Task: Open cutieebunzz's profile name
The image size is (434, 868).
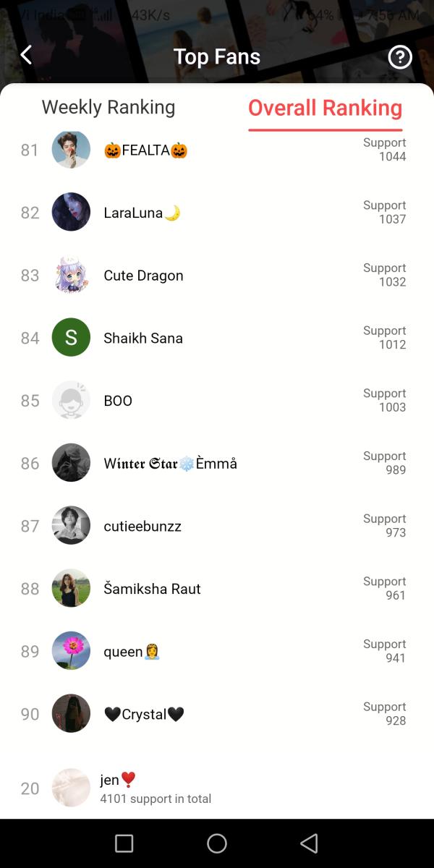Action: point(142,527)
